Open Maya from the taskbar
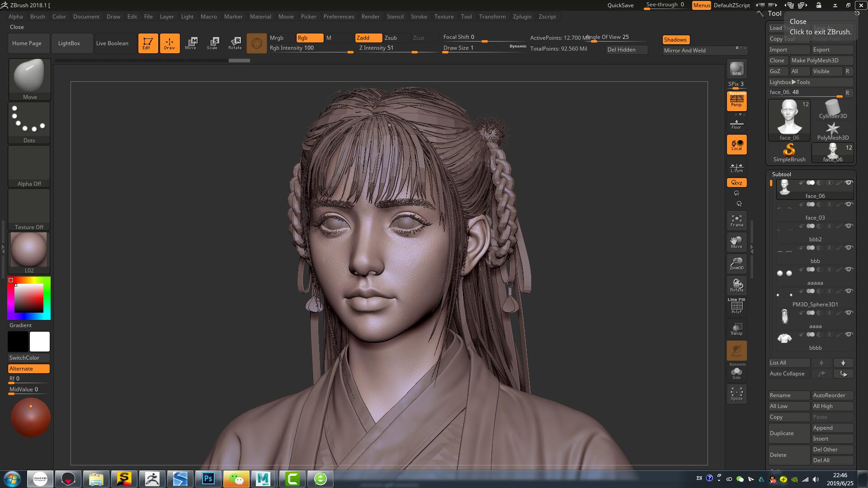 click(x=264, y=479)
